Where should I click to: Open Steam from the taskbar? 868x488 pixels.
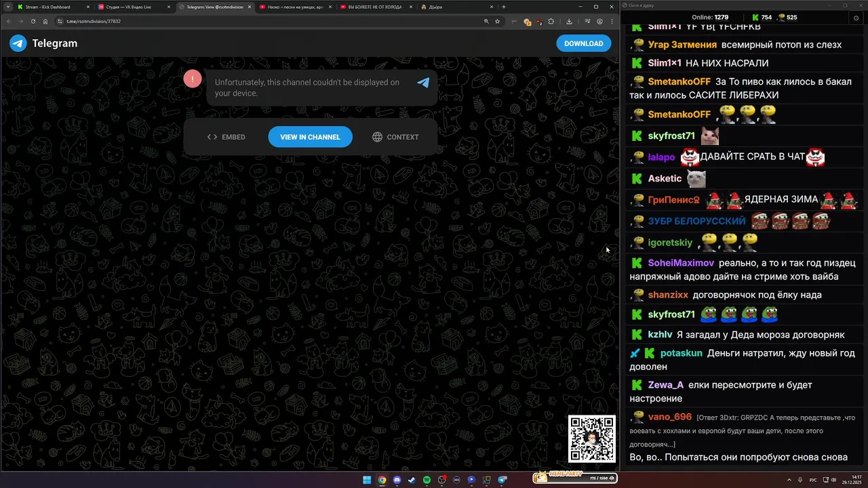412,480
